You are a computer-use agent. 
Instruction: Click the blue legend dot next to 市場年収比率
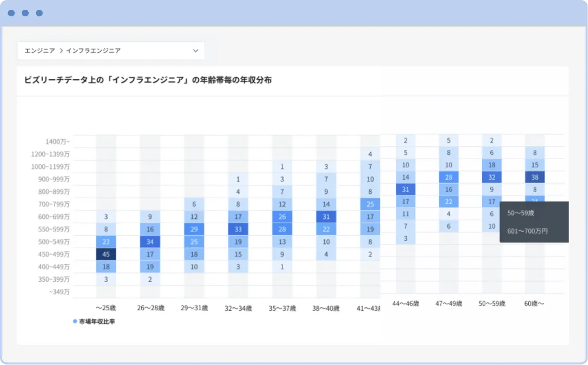coord(74,321)
